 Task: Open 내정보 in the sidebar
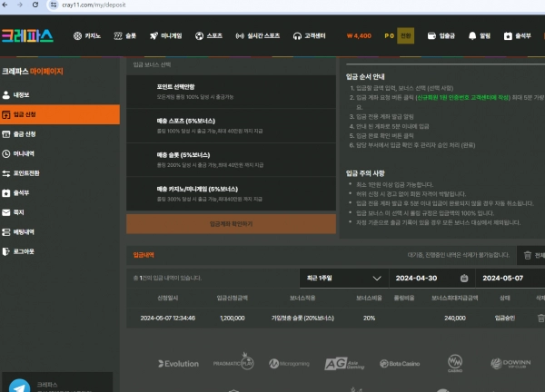coord(60,94)
